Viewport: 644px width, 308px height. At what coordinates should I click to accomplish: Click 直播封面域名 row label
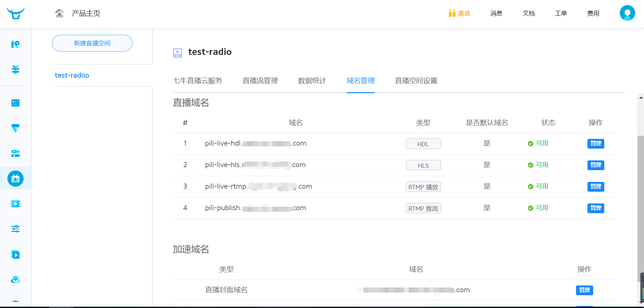pyautogui.click(x=226, y=290)
